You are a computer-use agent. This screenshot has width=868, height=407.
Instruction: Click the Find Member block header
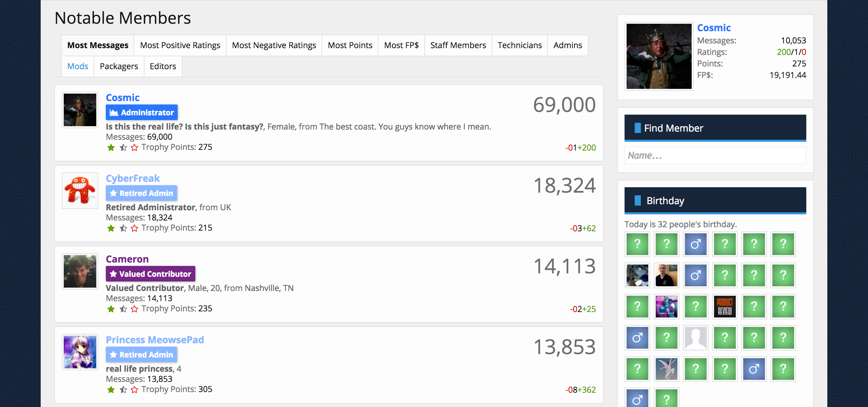click(x=715, y=128)
